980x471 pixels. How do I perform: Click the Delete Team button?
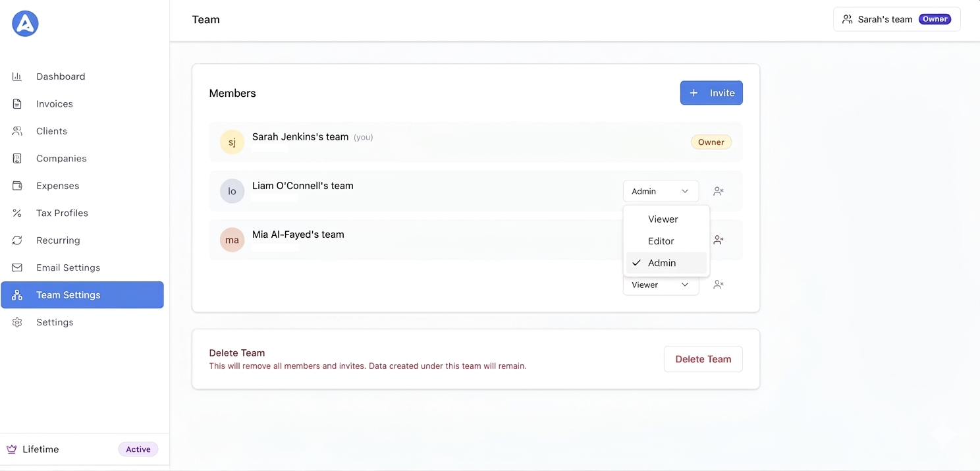(x=703, y=359)
